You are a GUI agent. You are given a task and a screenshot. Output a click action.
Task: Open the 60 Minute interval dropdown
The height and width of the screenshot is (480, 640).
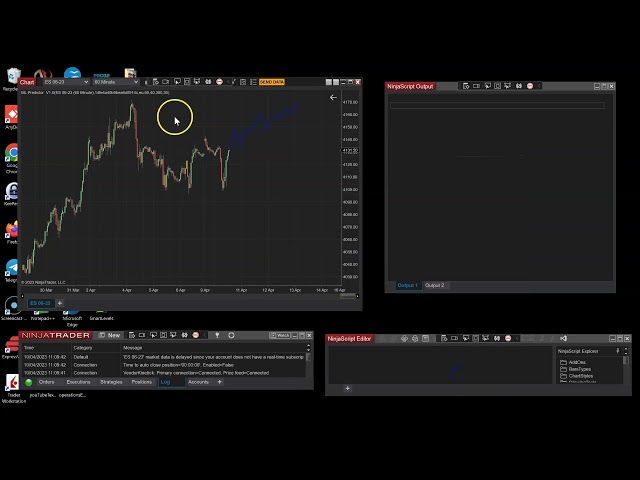(x=116, y=82)
